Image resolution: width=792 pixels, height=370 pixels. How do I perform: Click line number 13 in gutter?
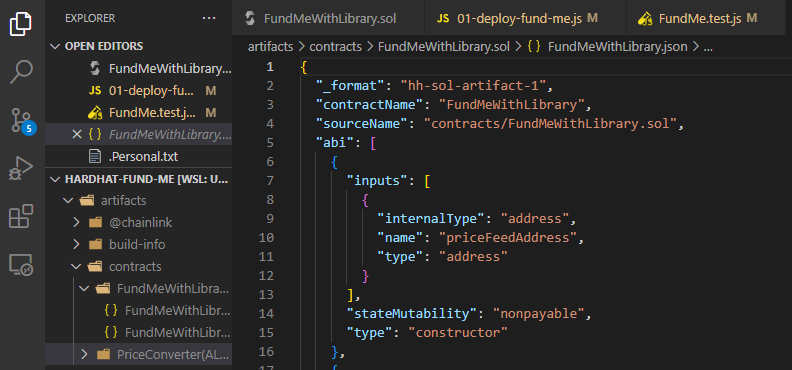click(x=266, y=295)
